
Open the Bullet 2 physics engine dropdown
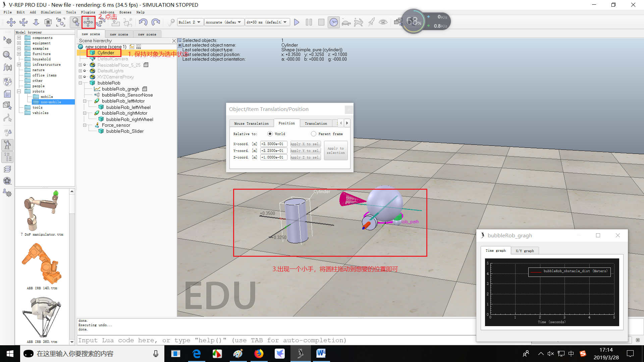pyautogui.click(x=190, y=22)
